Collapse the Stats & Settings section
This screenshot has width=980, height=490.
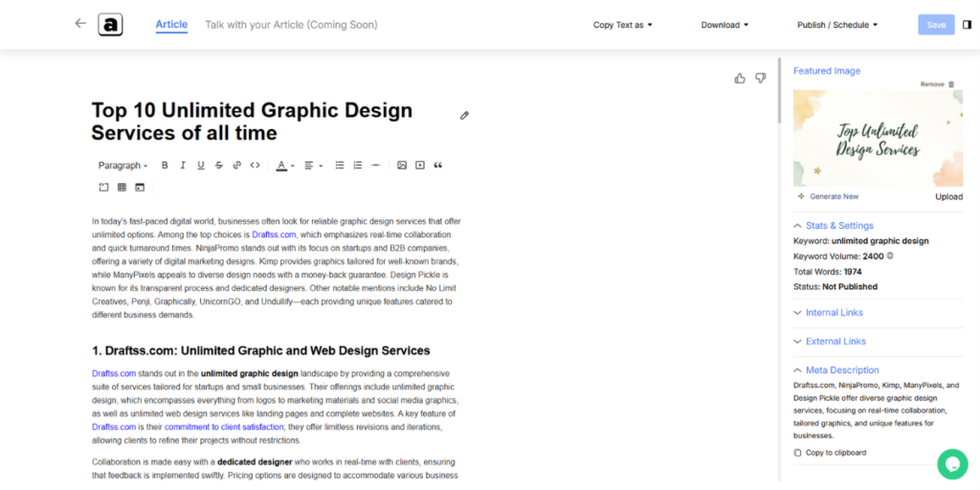coord(834,226)
